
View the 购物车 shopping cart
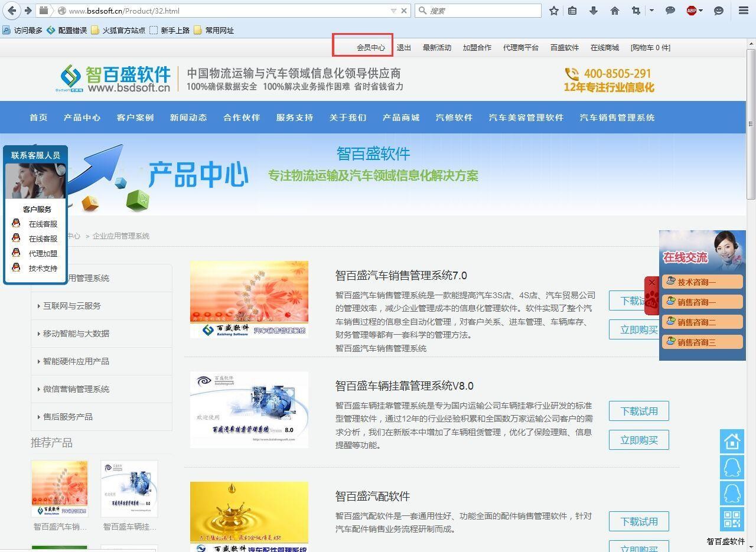pyautogui.click(x=650, y=48)
